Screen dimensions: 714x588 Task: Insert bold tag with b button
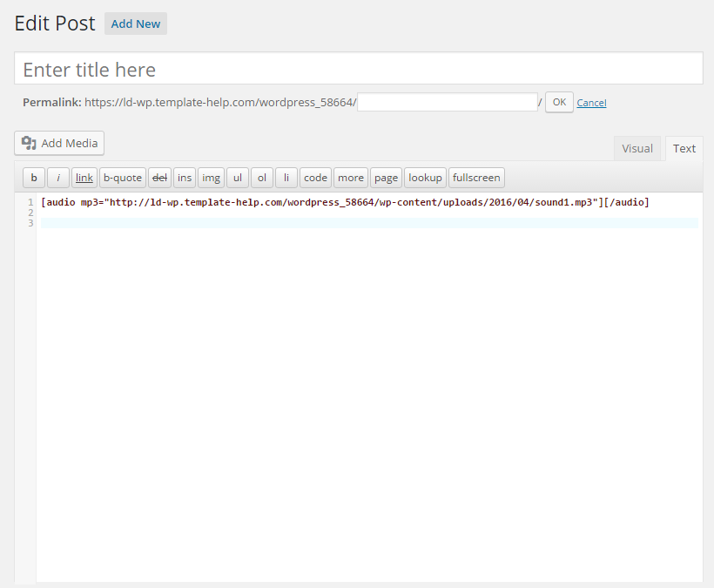[x=34, y=178]
